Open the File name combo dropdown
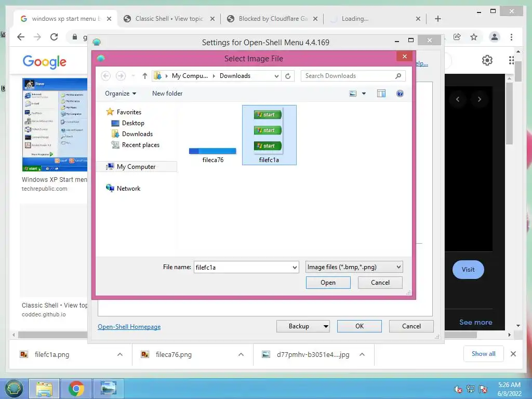 pos(295,268)
